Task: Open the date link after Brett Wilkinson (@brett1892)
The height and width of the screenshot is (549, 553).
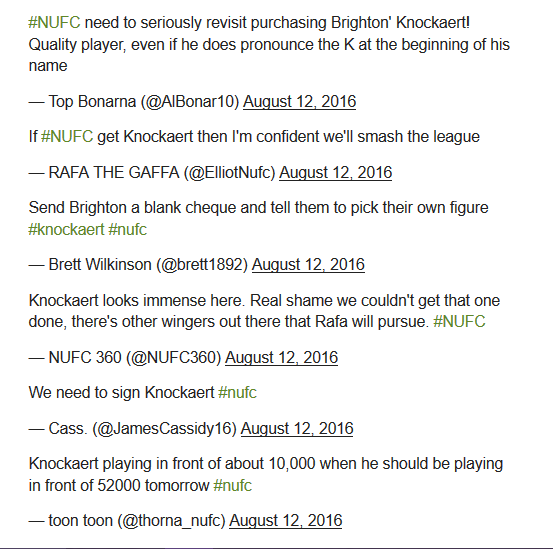Action: pos(308,265)
